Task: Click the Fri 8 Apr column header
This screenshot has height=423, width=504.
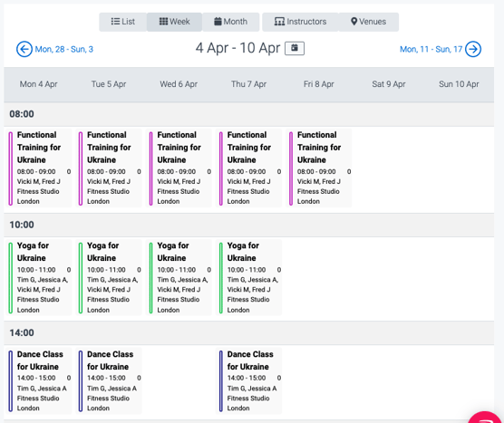Action: pos(319,84)
